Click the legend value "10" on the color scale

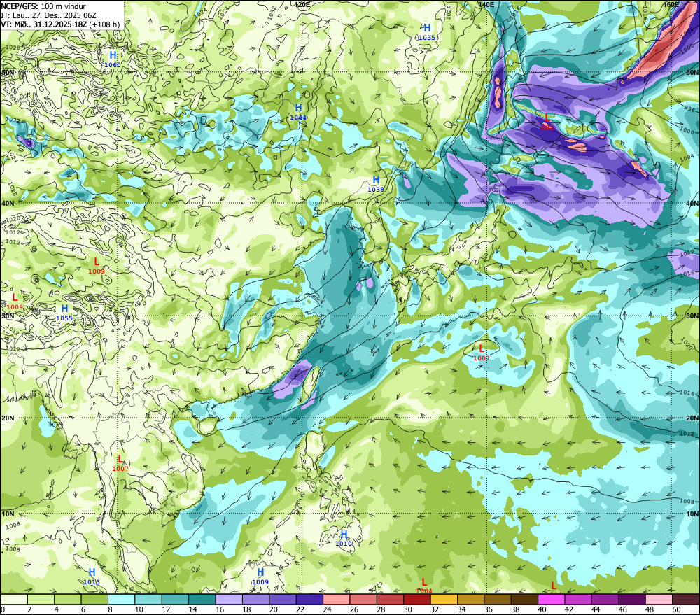click(139, 609)
